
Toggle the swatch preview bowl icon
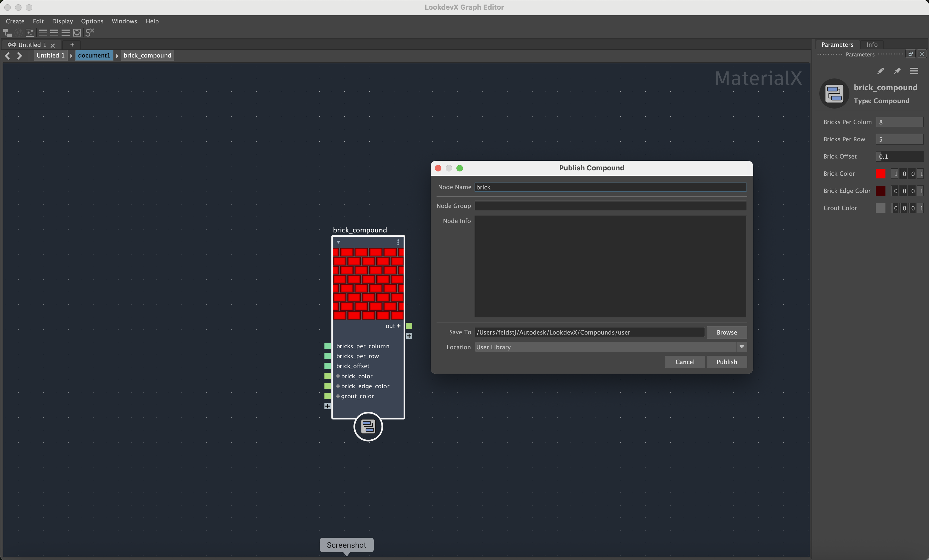coord(77,33)
